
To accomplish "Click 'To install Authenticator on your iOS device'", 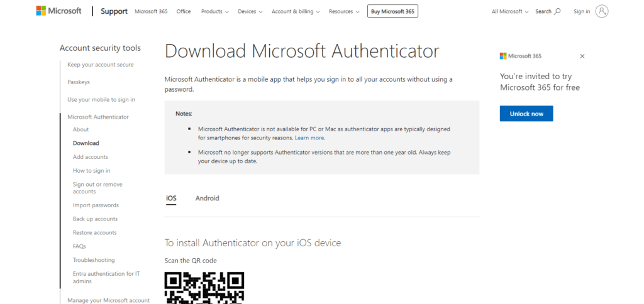I will point(253,243).
